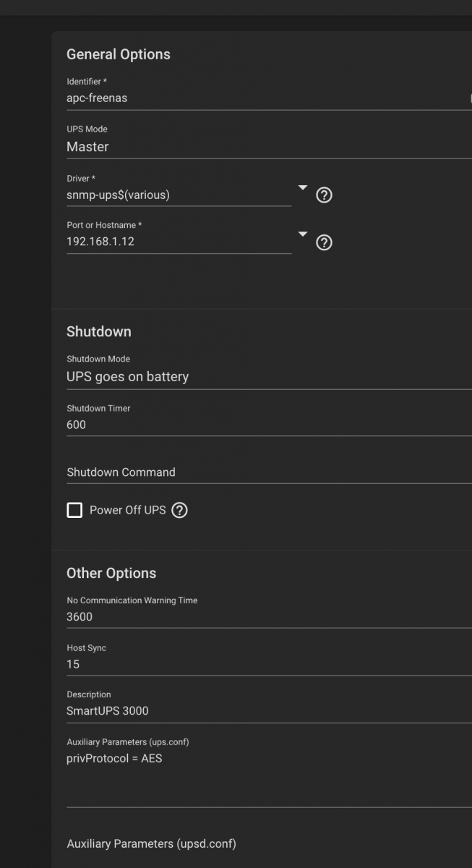Click the ups.conf auxiliary parameters text area
Screen dimensions: 472x868
tap(269, 778)
